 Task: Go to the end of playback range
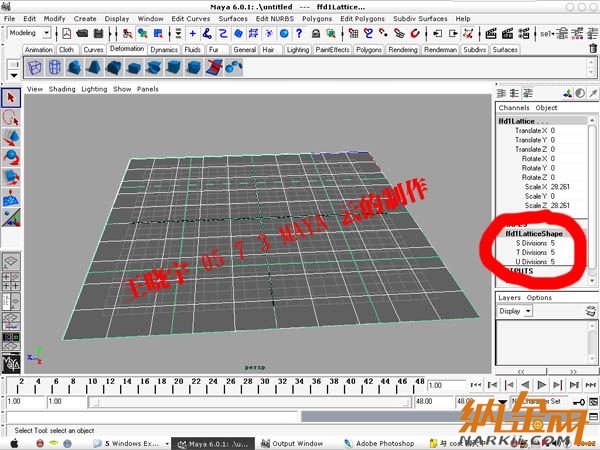tap(591, 385)
